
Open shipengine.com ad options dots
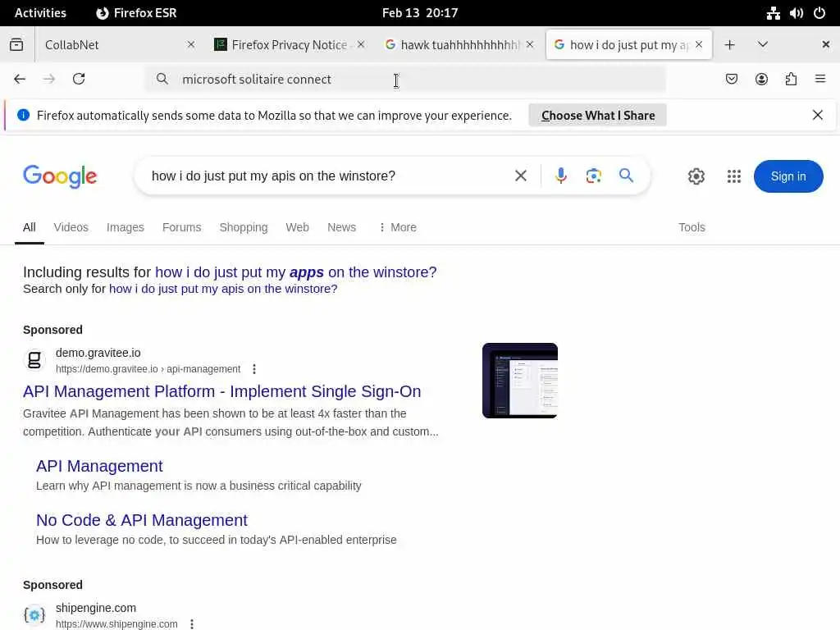click(x=191, y=624)
